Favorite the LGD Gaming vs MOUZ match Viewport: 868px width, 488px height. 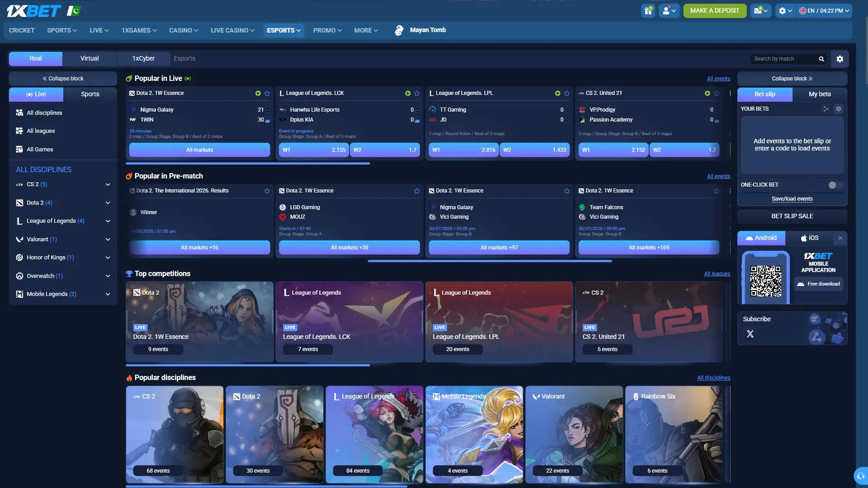coord(417,191)
